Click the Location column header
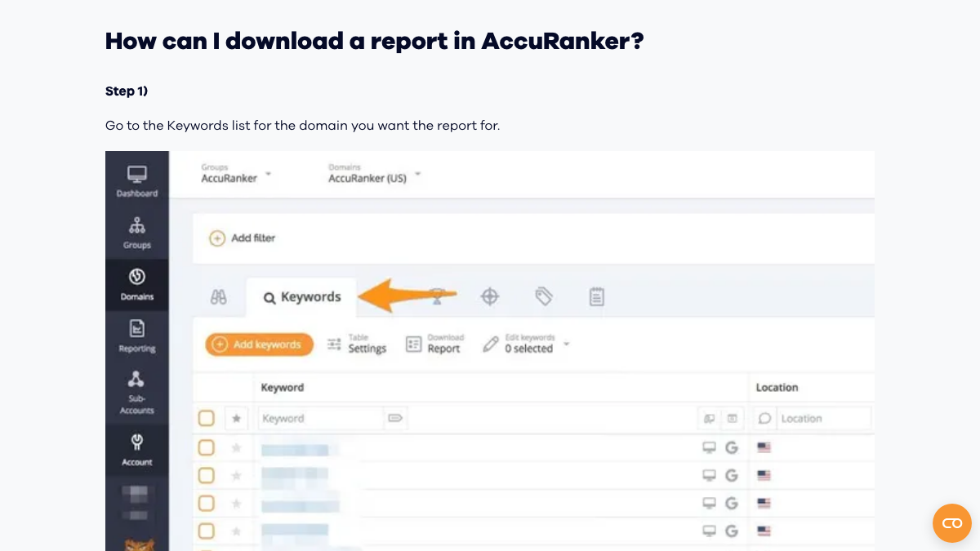 [x=777, y=388]
